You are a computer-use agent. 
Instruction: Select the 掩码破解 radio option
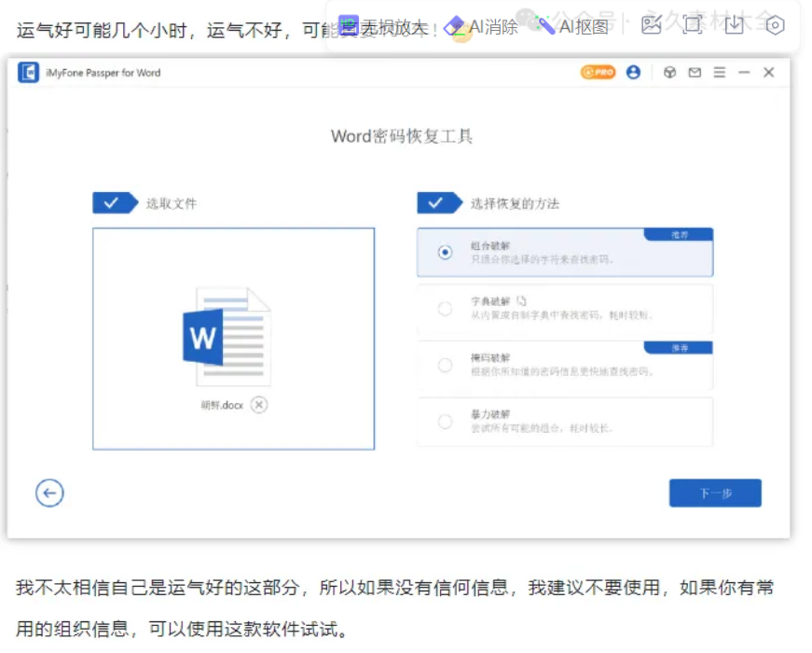[445, 366]
